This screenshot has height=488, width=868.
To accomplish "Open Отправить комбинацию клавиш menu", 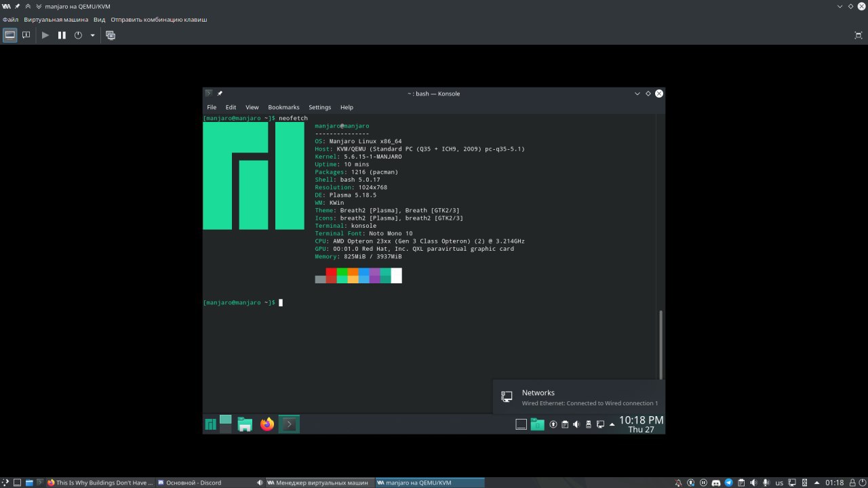I will tap(159, 20).
